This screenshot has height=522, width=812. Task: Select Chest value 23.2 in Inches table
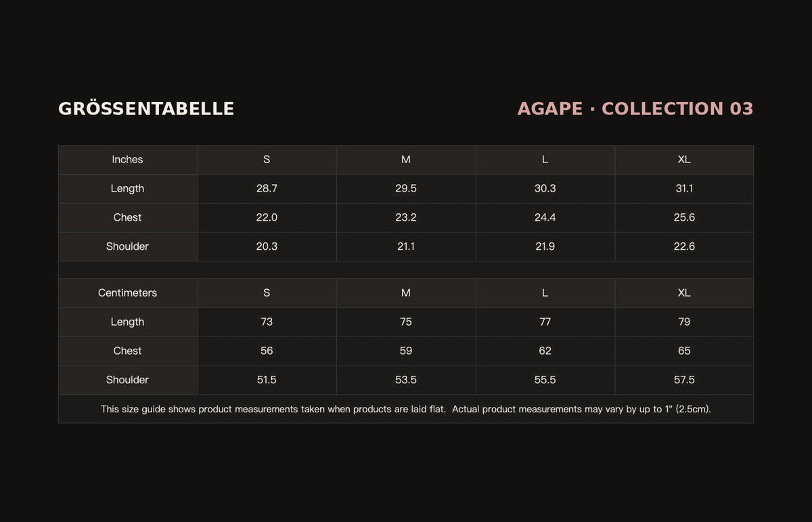click(x=406, y=218)
